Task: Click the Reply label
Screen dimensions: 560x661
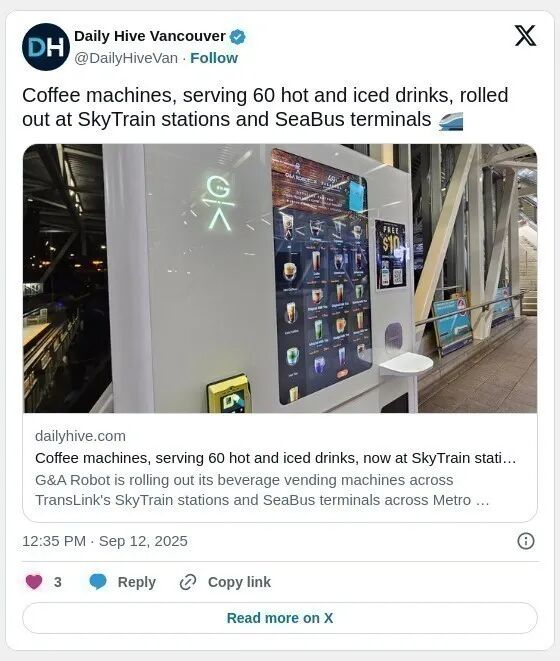Action: [x=137, y=582]
